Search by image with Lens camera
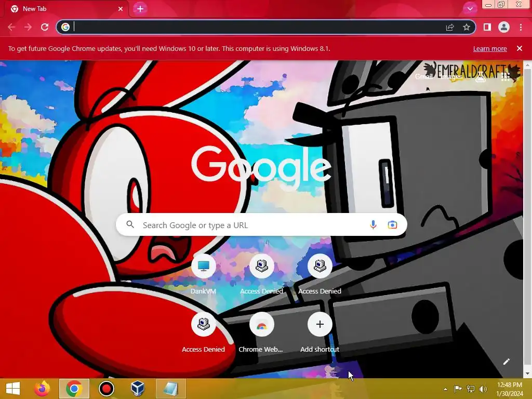This screenshot has height=399, width=532. point(393,224)
